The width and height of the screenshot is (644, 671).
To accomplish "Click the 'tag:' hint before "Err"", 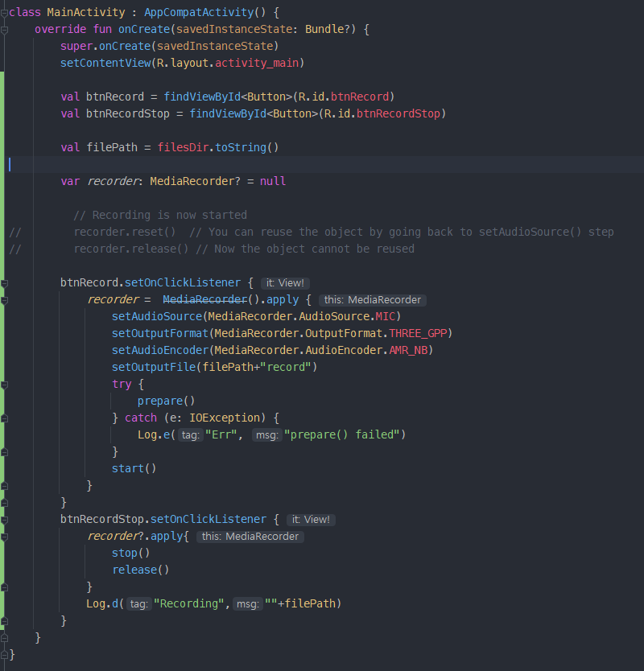I will click(x=190, y=435).
